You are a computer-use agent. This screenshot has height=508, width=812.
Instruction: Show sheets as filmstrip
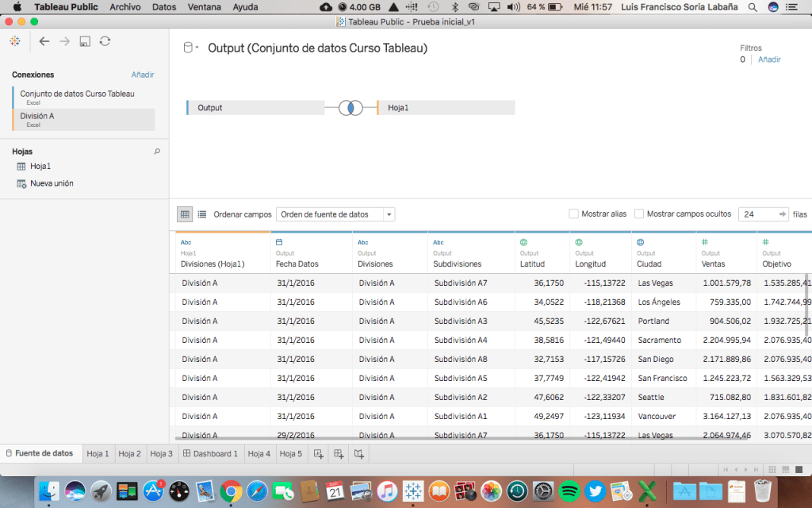click(x=786, y=470)
